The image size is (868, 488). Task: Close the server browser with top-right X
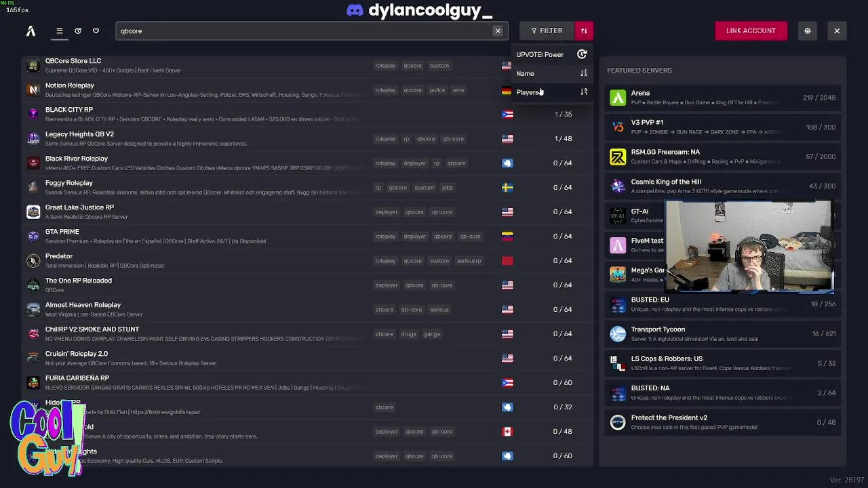[837, 30]
